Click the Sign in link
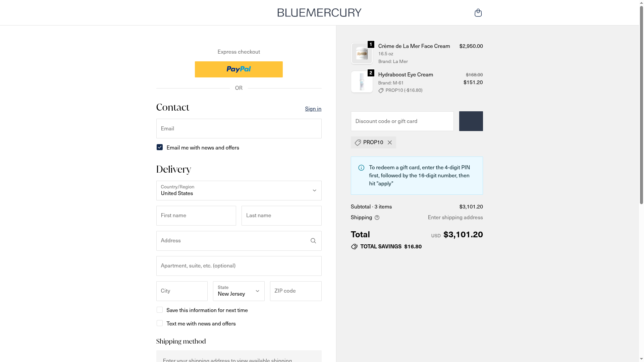Screen dimensions: 644x362 313,109
